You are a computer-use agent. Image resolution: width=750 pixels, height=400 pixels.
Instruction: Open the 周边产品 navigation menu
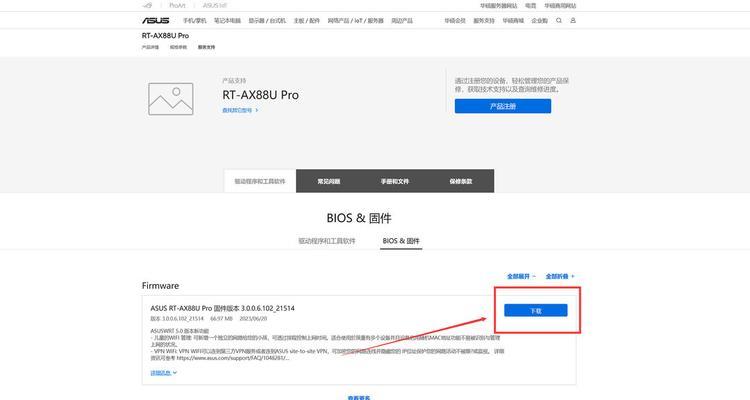point(402,21)
